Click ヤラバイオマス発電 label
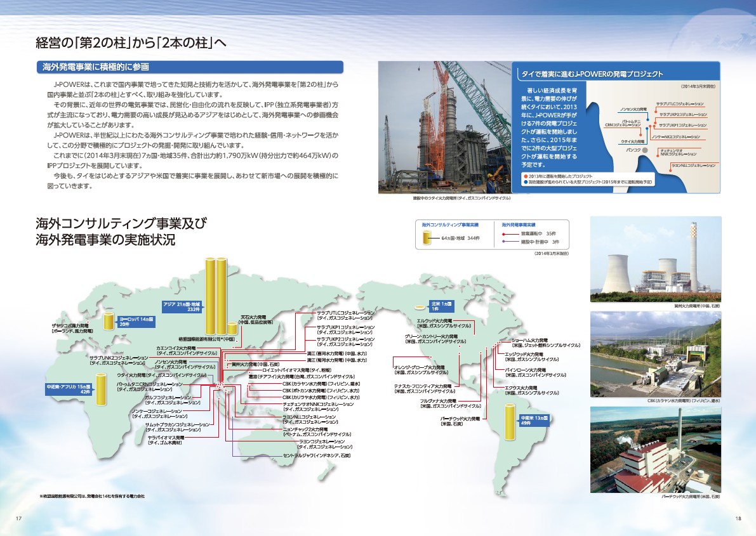The height and width of the screenshot is (536, 756). click(x=166, y=440)
